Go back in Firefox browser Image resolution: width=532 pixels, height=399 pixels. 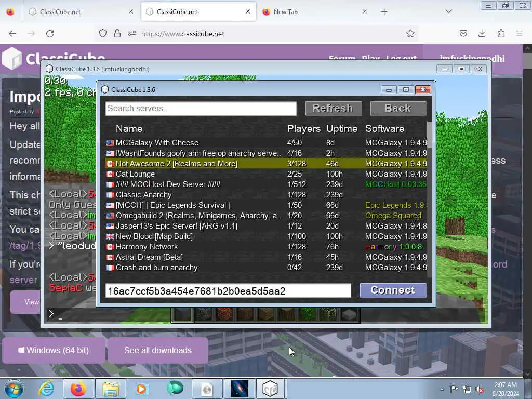point(12,34)
